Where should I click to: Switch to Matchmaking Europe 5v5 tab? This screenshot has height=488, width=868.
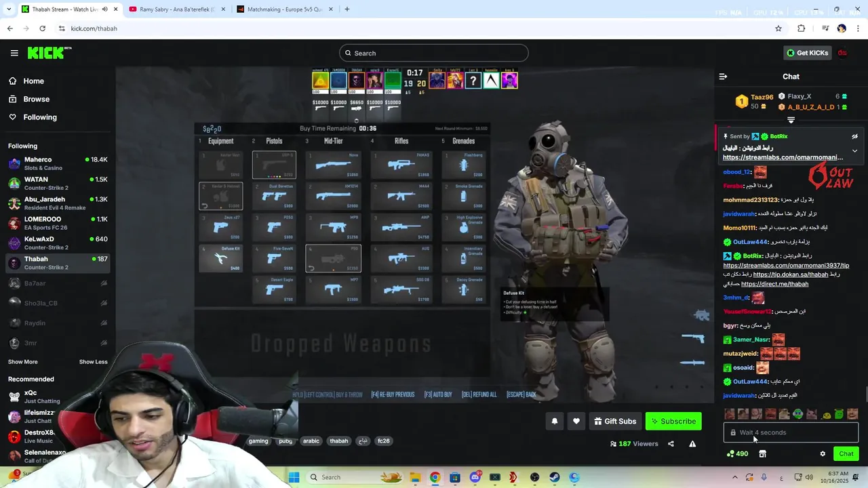[x=284, y=9]
